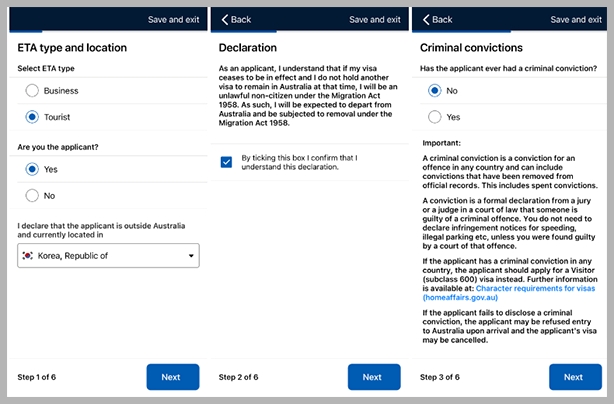Click the back chevron icon on Declaration screen
Image resolution: width=614 pixels, height=404 pixels.
tap(224, 20)
